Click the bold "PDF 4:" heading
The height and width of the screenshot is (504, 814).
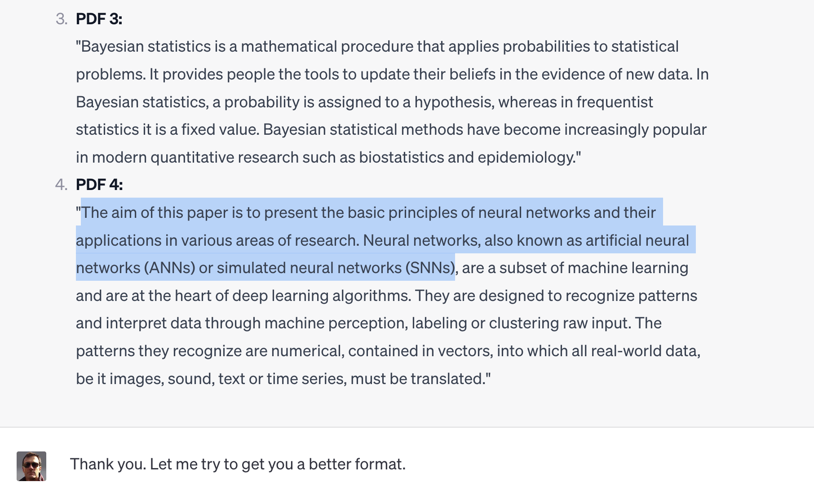(99, 185)
